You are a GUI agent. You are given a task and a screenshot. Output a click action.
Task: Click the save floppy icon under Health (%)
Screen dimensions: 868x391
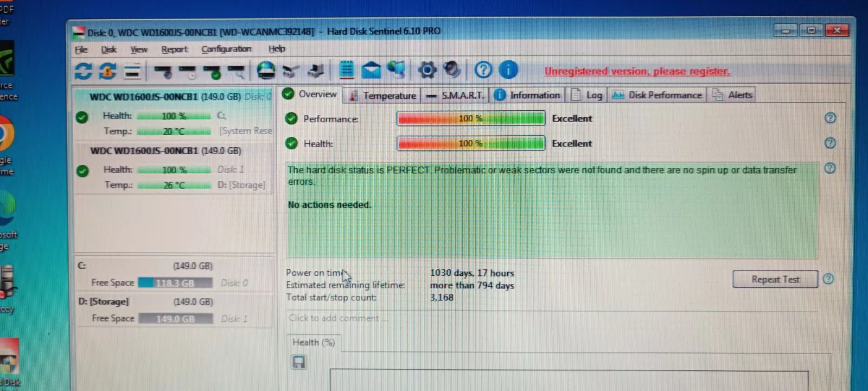tap(298, 362)
